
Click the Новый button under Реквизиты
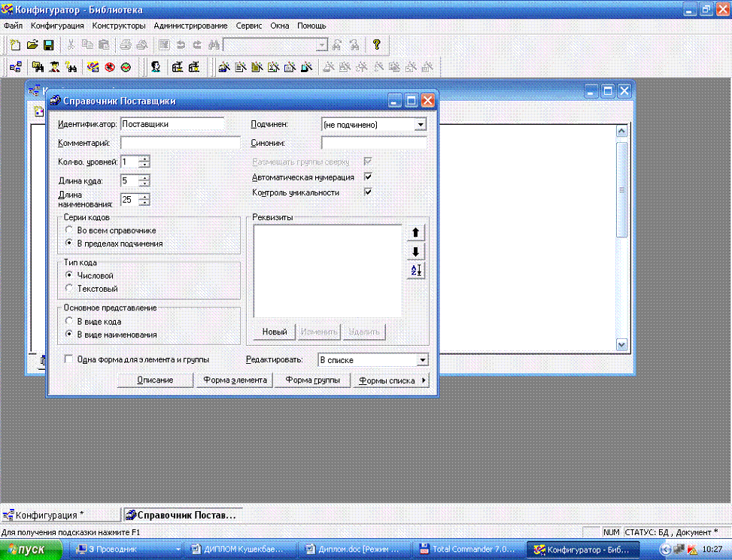point(275,331)
